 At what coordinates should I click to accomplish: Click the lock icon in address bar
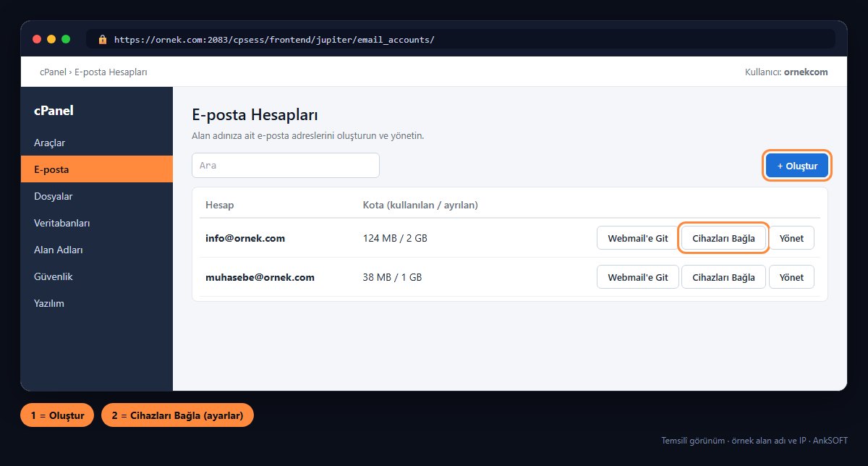[x=103, y=39]
